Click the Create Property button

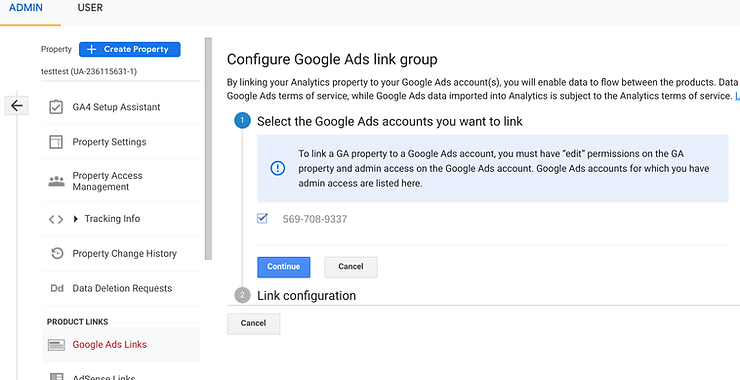[129, 49]
